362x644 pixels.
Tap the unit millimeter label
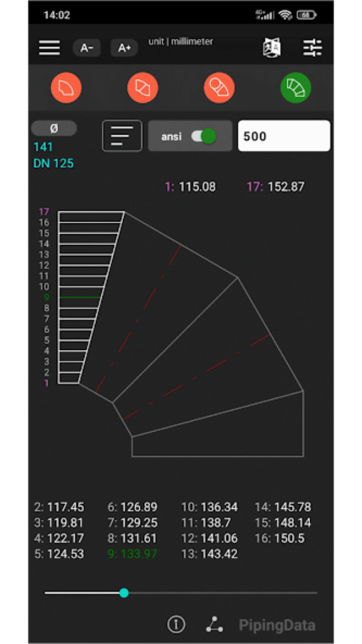(180, 42)
